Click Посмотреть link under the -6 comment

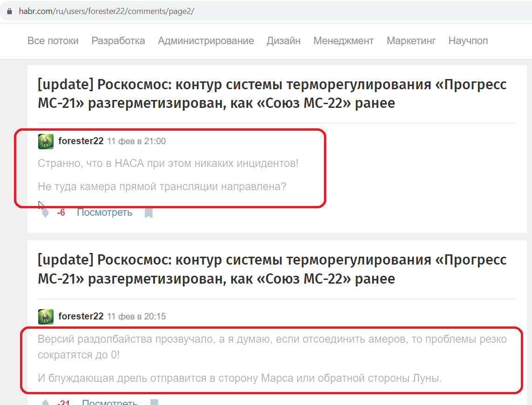[x=105, y=212]
